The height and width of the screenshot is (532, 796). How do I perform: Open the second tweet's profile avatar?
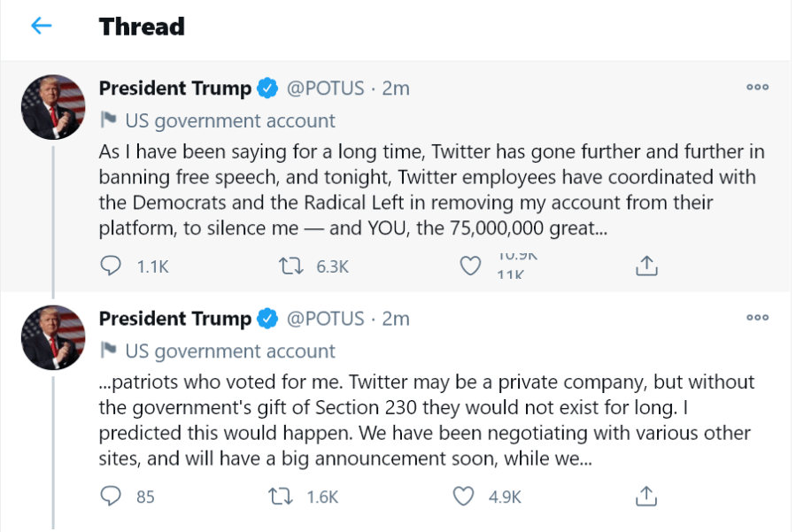(53, 337)
